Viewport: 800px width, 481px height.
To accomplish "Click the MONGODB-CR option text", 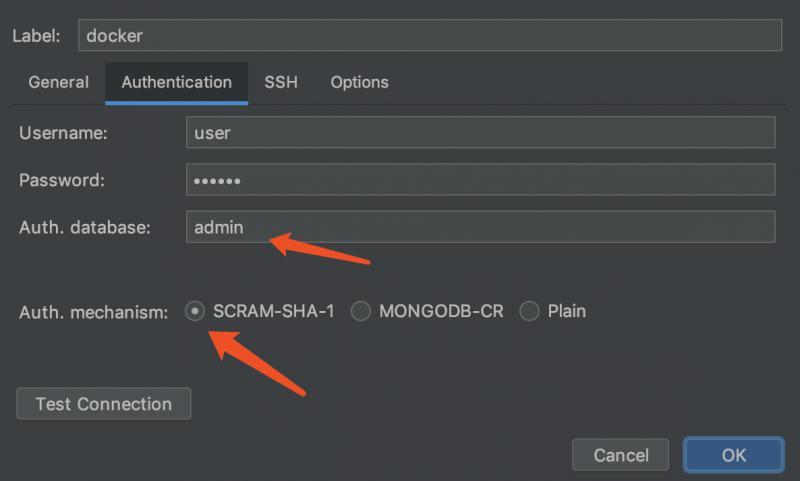I will coord(441,311).
